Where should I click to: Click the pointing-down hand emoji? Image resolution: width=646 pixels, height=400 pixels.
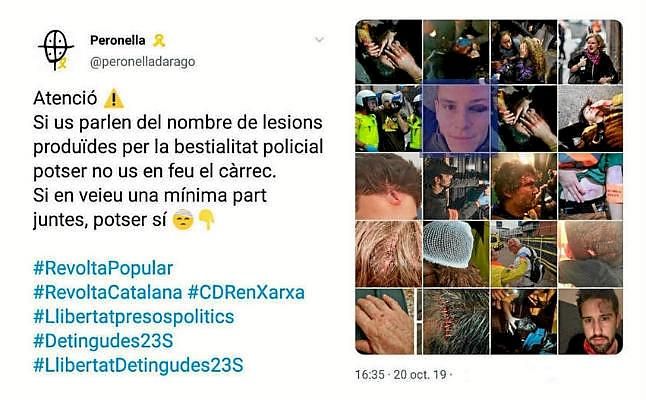click(207, 220)
